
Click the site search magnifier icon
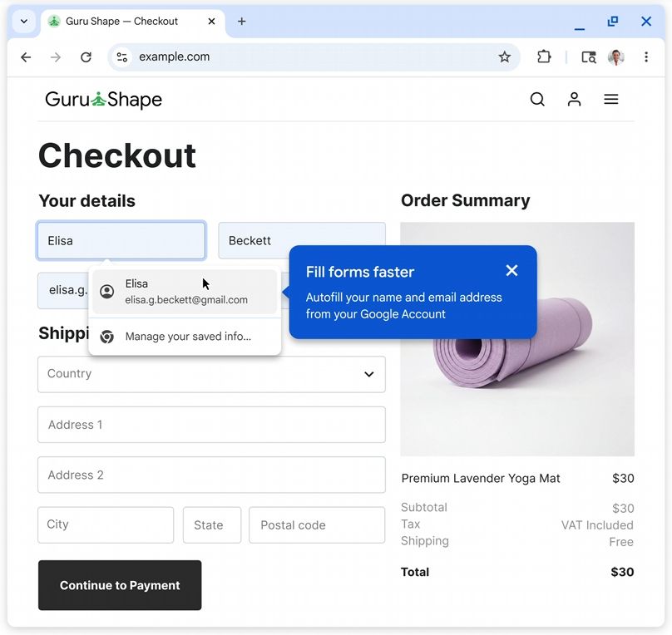(x=537, y=100)
